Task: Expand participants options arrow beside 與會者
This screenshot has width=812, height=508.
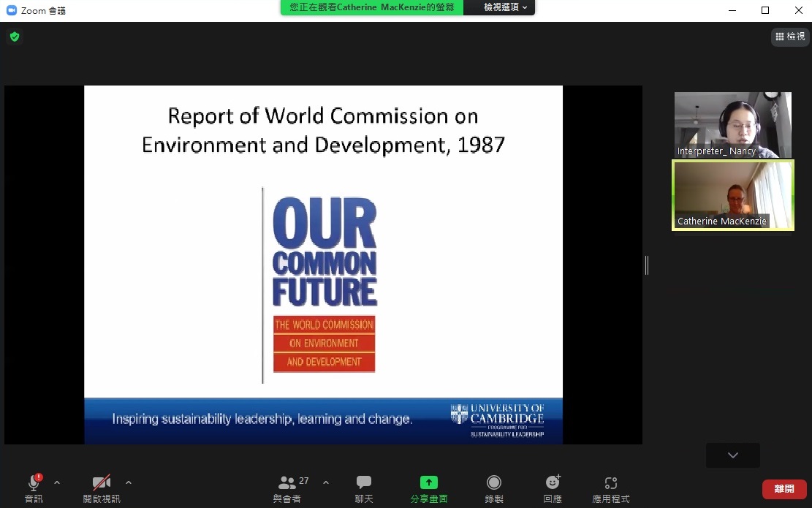Action: point(326,482)
